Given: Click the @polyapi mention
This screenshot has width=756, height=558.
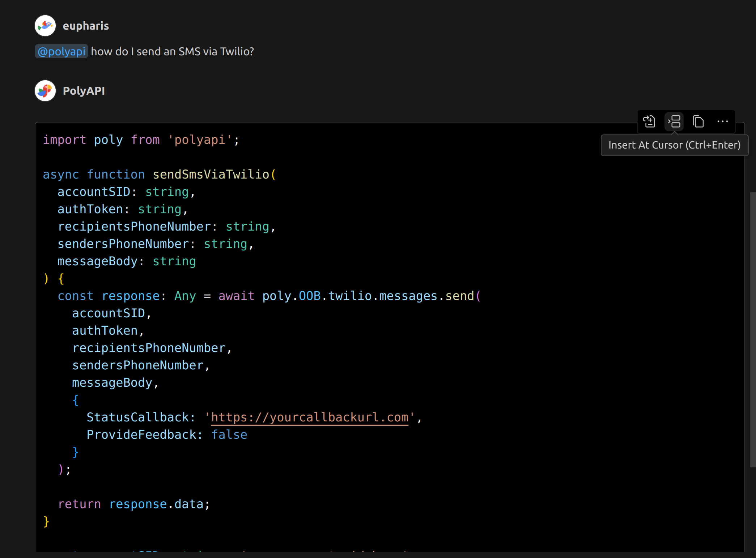Looking at the screenshot, I should click(x=61, y=51).
